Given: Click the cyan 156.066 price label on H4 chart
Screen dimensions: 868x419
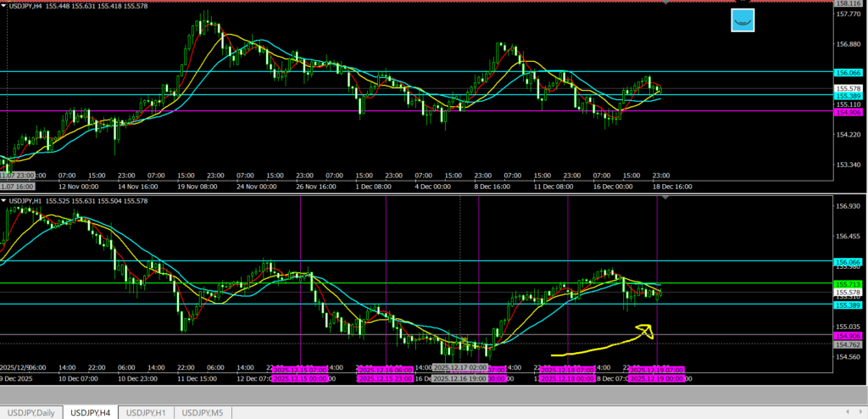Looking at the screenshot, I should coord(849,73).
